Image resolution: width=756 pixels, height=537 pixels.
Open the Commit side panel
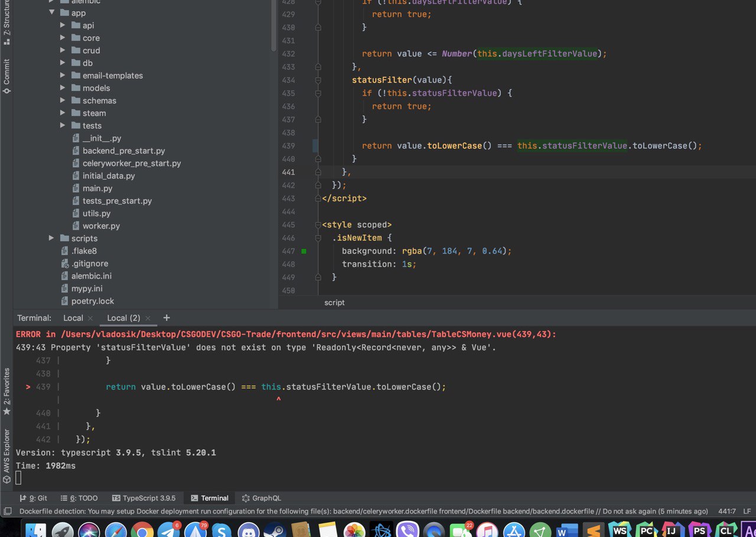point(6,77)
